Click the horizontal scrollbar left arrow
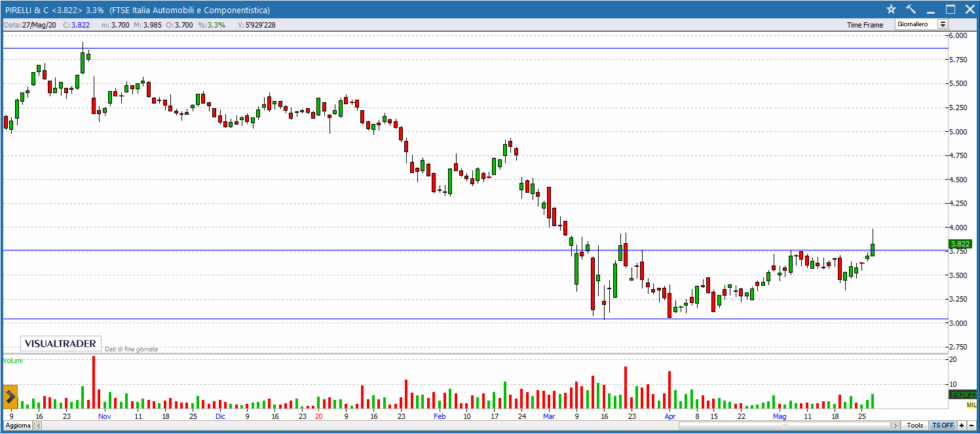Viewport: 980px width, 434px height. click(37, 425)
